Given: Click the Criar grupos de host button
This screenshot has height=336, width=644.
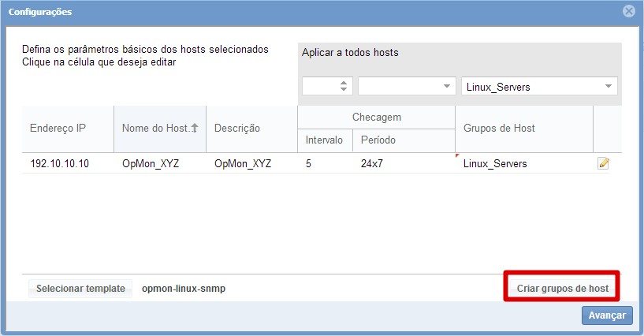Looking at the screenshot, I should click(x=562, y=288).
